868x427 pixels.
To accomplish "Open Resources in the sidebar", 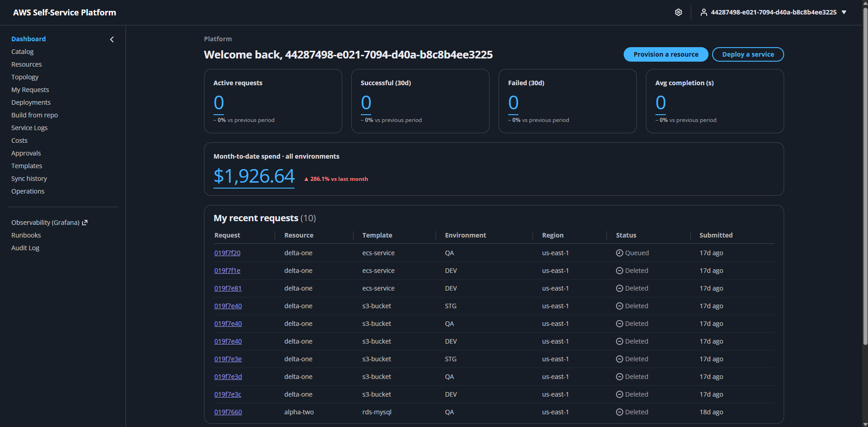I will 26,64.
